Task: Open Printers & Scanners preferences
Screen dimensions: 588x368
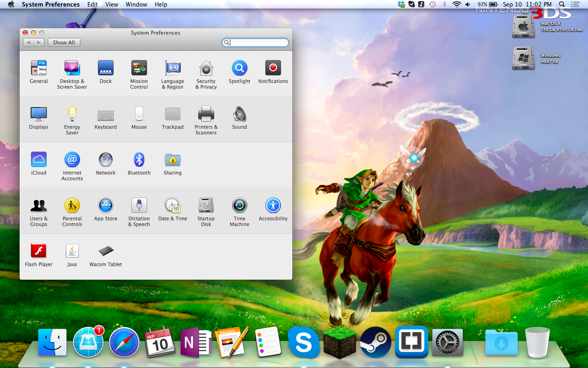Action: coord(206,121)
